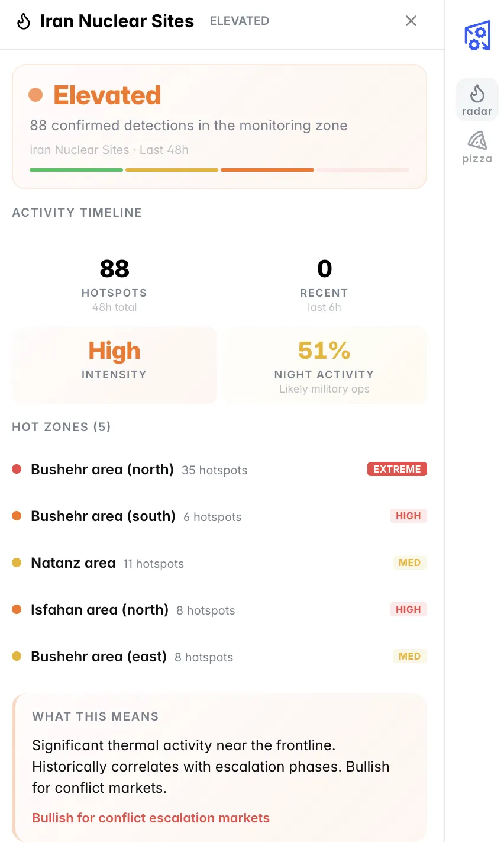Toggle the HIGH badge on Isfahan area
This screenshot has height=842, width=504.
pos(408,609)
